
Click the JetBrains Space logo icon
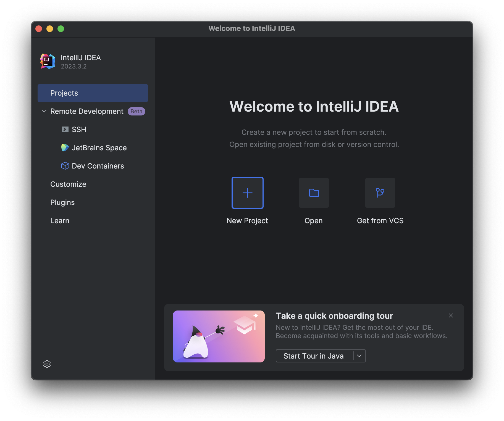coord(65,148)
